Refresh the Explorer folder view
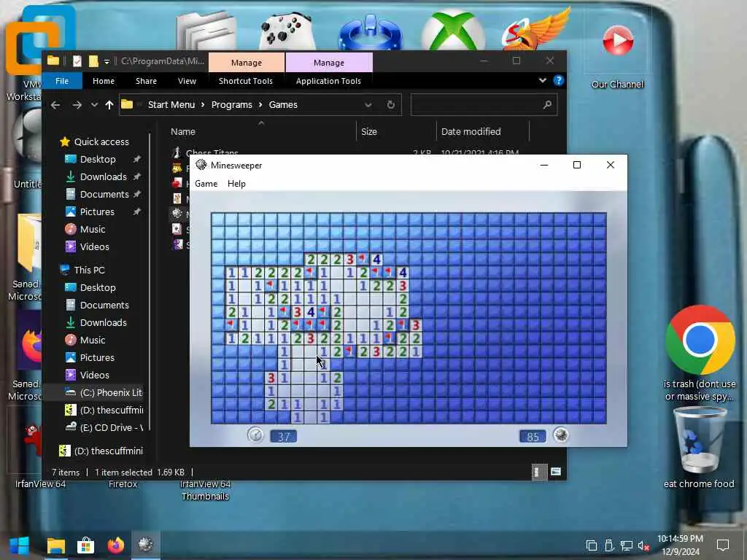This screenshot has height=560, width=747. click(391, 105)
